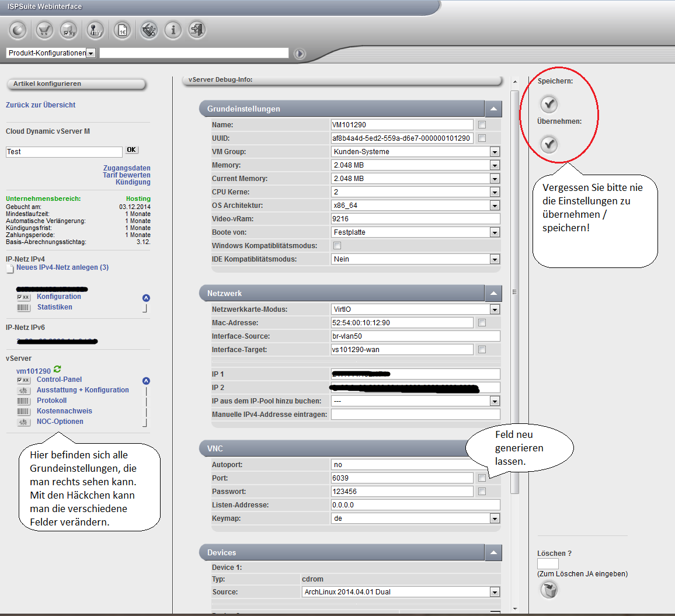Click the info icon in the toolbar

(173, 30)
